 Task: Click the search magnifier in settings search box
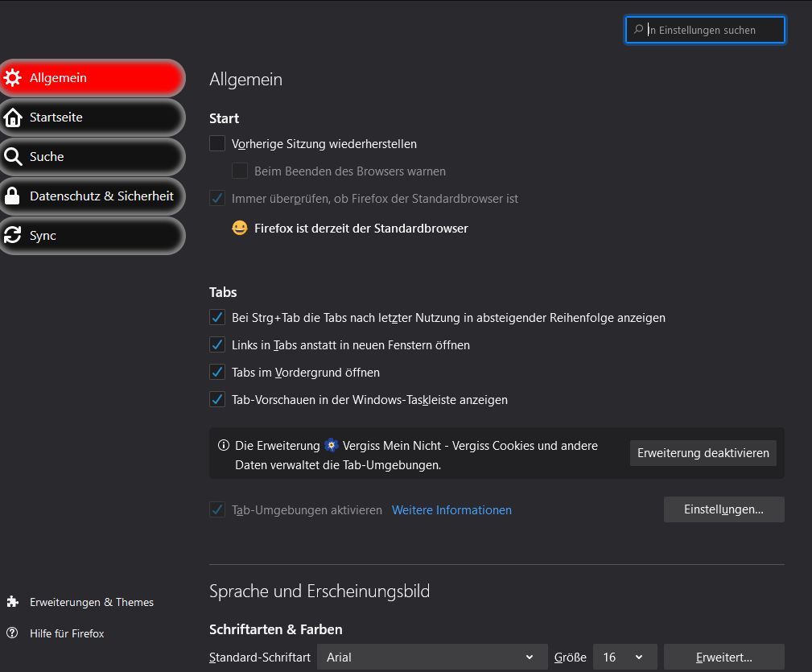tap(638, 30)
